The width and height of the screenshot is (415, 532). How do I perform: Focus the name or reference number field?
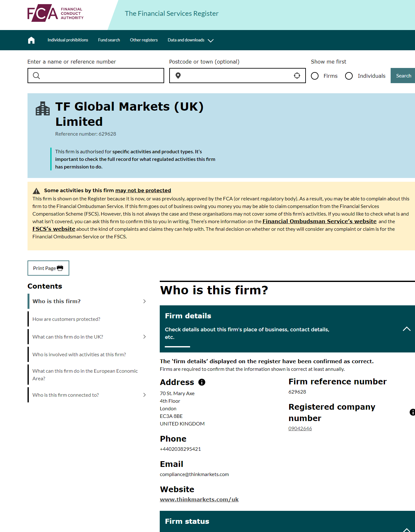96,76
